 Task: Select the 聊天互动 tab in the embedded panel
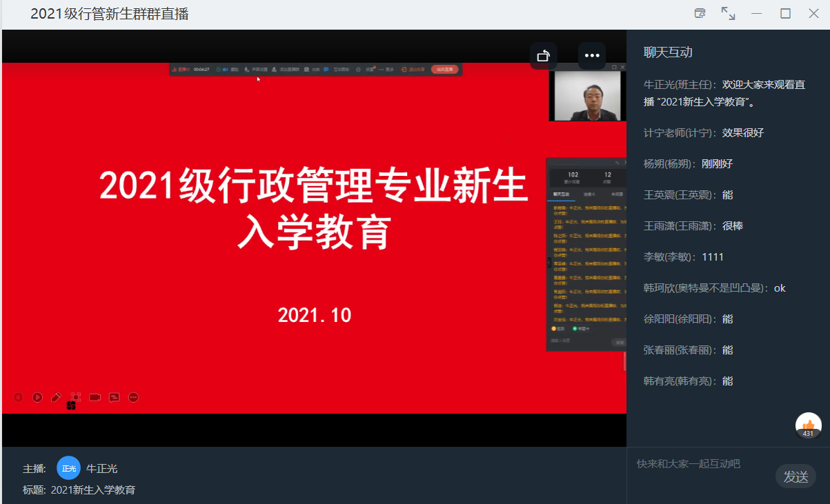click(560, 195)
